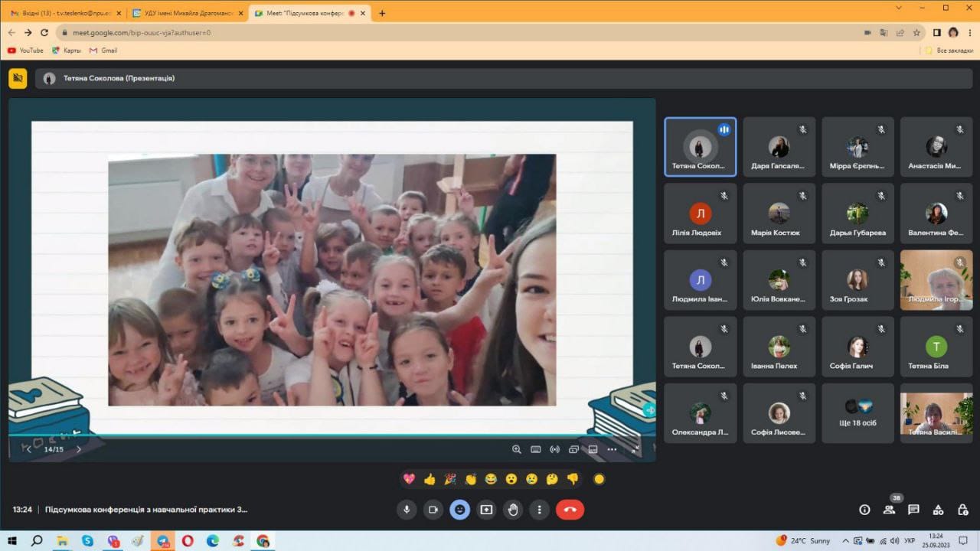Open Windows taskbar search

click(x=37, y=541)
